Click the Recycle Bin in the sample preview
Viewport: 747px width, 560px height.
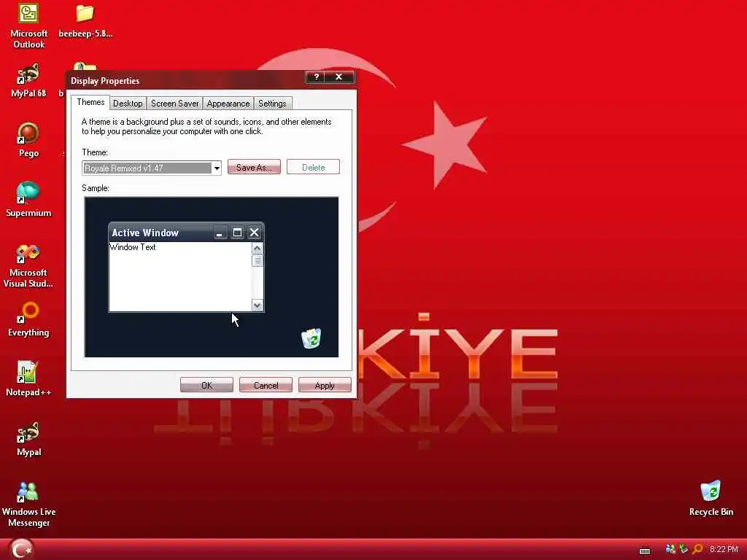[311, 338]
